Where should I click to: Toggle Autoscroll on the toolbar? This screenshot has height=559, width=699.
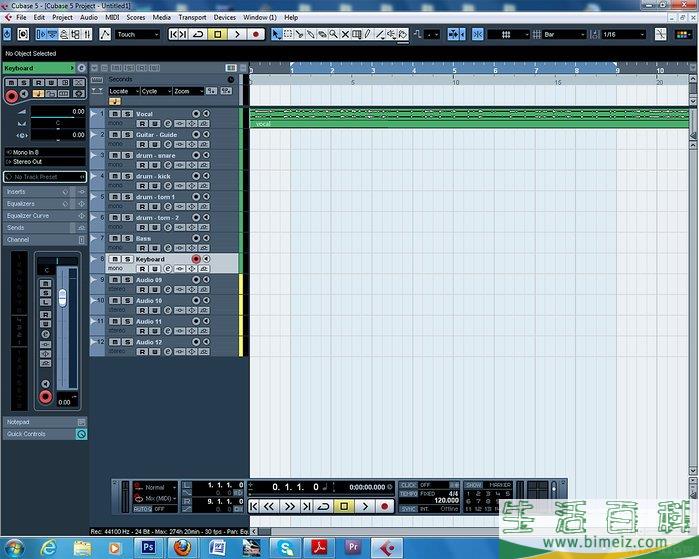click(453, 34)
